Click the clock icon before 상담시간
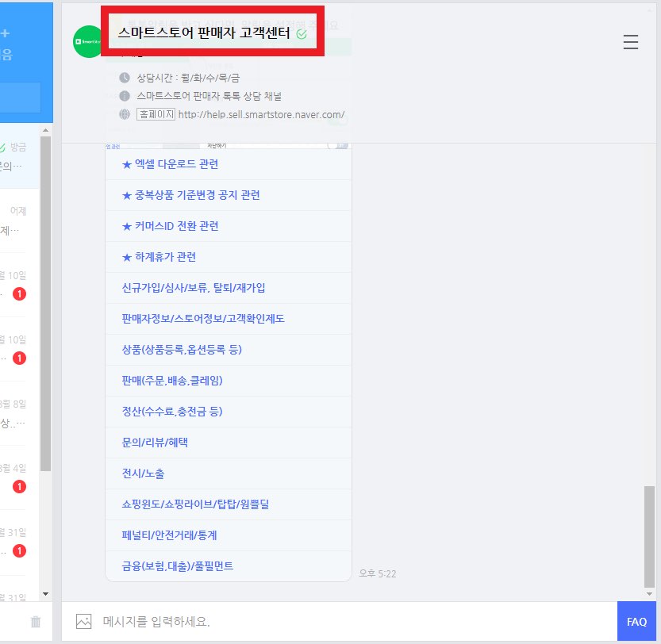This screenshot has width=661, height=644. (x=124, y=78)
